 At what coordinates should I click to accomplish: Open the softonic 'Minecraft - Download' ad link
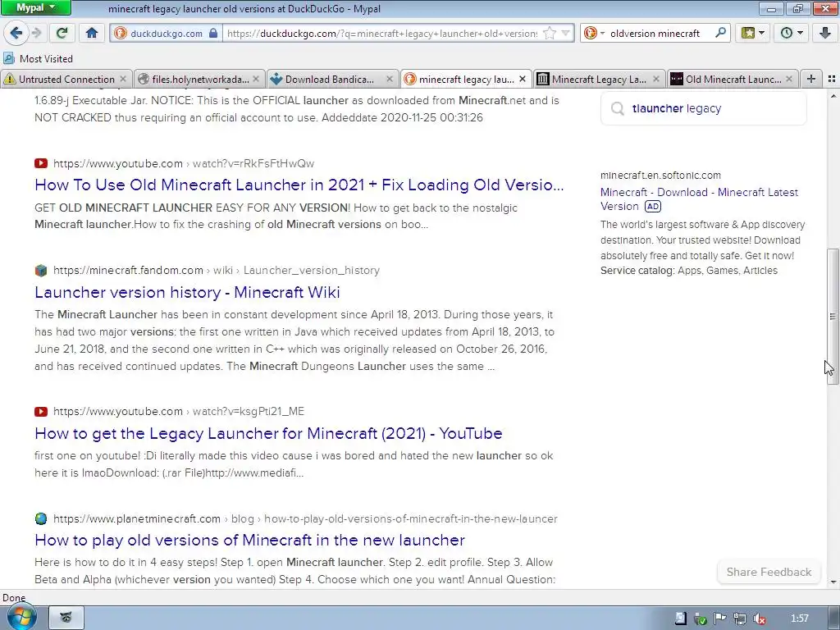coord(699,199)
